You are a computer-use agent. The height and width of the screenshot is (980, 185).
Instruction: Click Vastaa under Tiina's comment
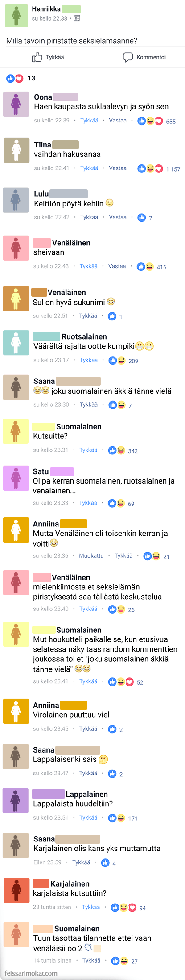118,168
